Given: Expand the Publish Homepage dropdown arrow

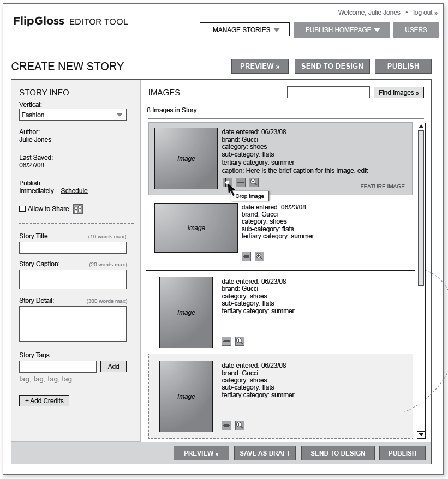Looking at the screenshot, I should click(x=377, y=30).
